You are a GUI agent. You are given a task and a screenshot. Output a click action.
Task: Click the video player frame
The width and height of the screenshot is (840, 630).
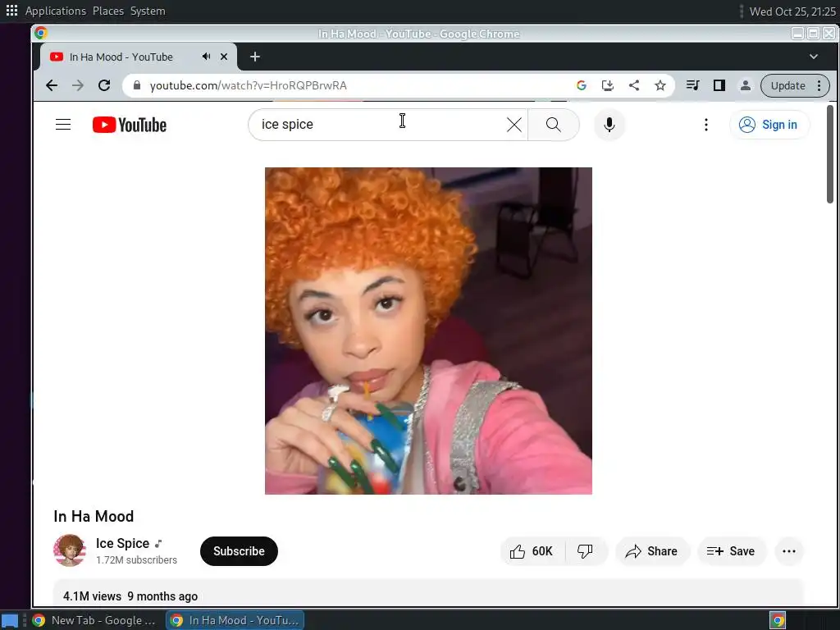(x=428, y=331)
